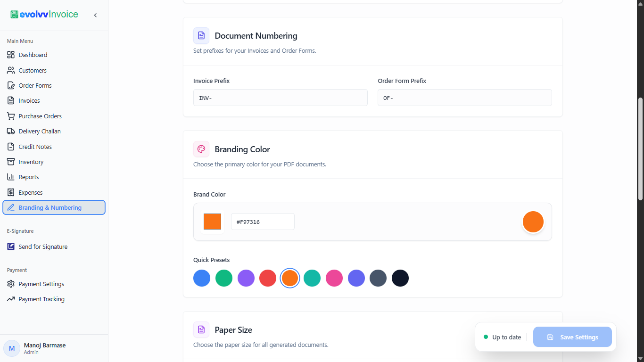Viewport: 644px width, 362px height.
Task: Click the Invoice Prefix input field
Action: 281,98
